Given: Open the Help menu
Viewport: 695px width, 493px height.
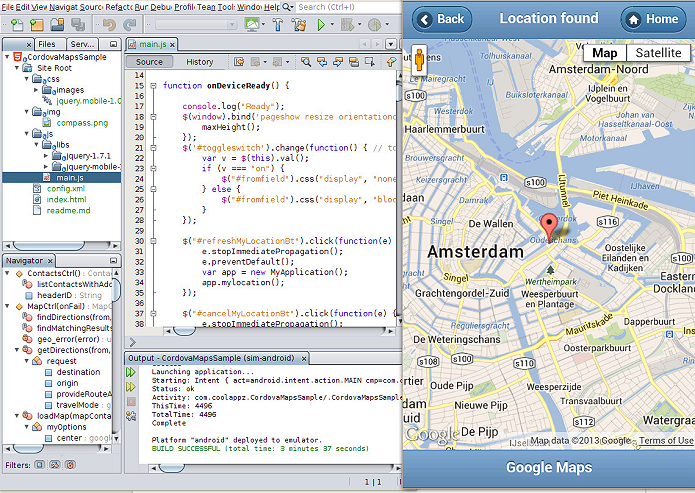Looking at the screenshot, I should click(272, 7).
